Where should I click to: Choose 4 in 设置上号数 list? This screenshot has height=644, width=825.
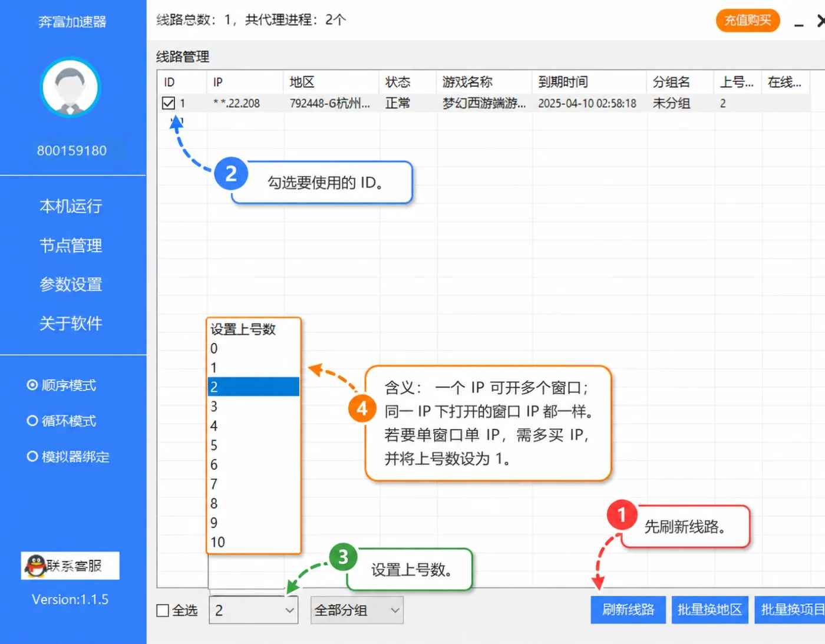pyautogui.click(x=253, y=426)
